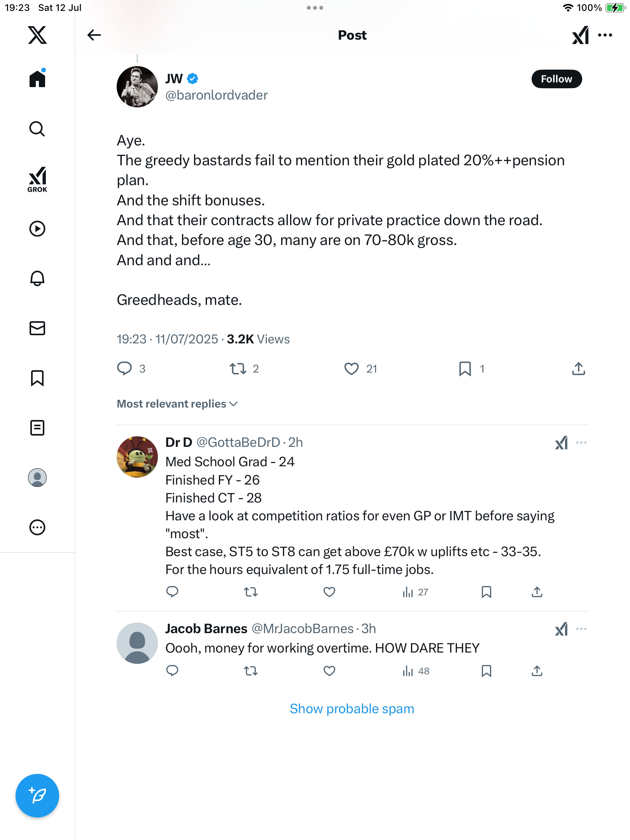630x840 pixels.
Task: View Dr D's reply view count
Action: [x=415, y=592]
